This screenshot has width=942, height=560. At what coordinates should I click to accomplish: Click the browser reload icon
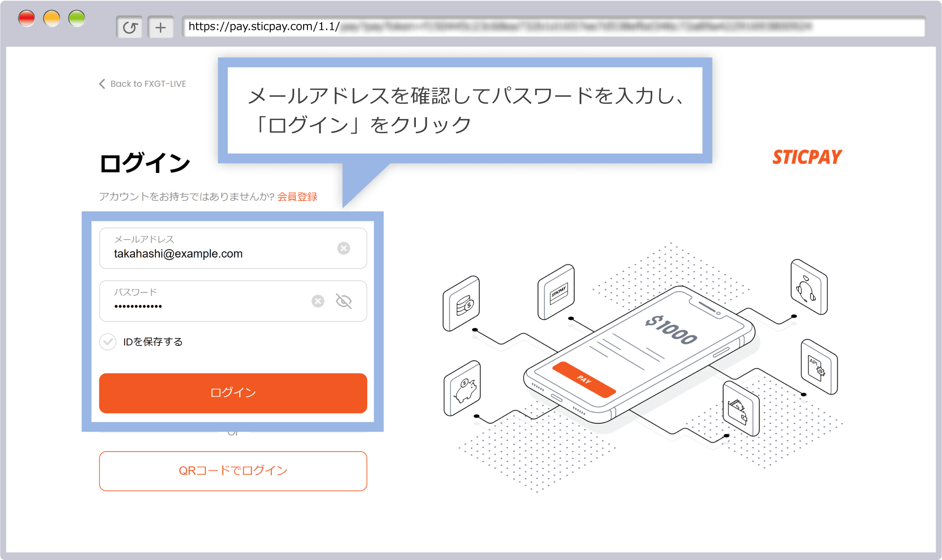[x=129, y=27]
